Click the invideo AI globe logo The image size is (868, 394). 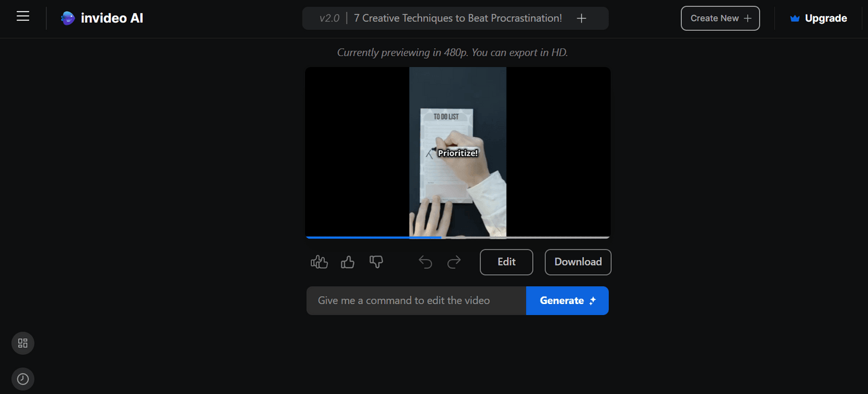(68, 18)
